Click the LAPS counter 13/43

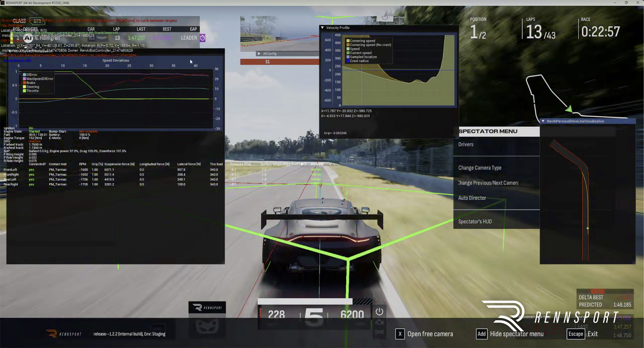point(540,32)
